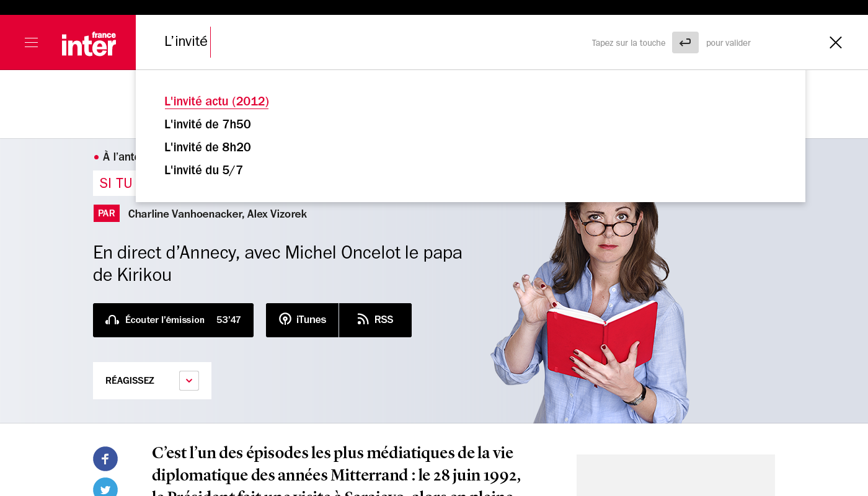This screenshot has height=496, width=868.
Task: Open the RSS feed icon
Action: point(363,319)
